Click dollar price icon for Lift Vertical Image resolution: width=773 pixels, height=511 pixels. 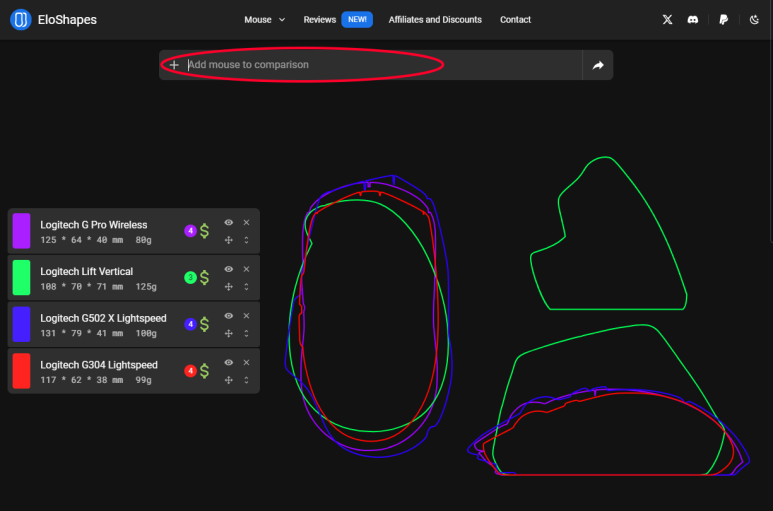click(205, 277)
